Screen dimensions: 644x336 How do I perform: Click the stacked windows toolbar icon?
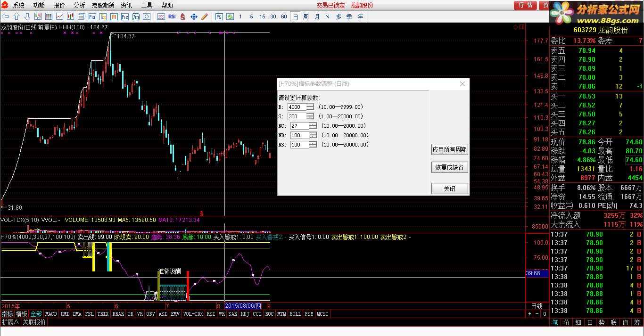tap(82, 16)
